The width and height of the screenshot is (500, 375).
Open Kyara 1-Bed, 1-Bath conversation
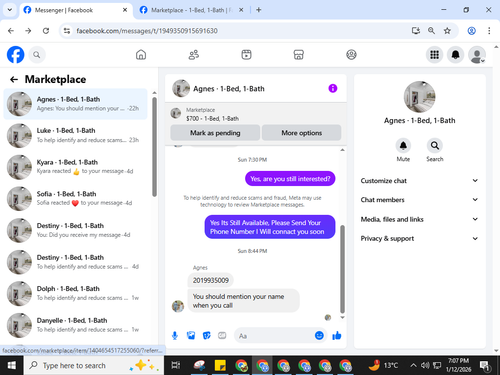76,167
